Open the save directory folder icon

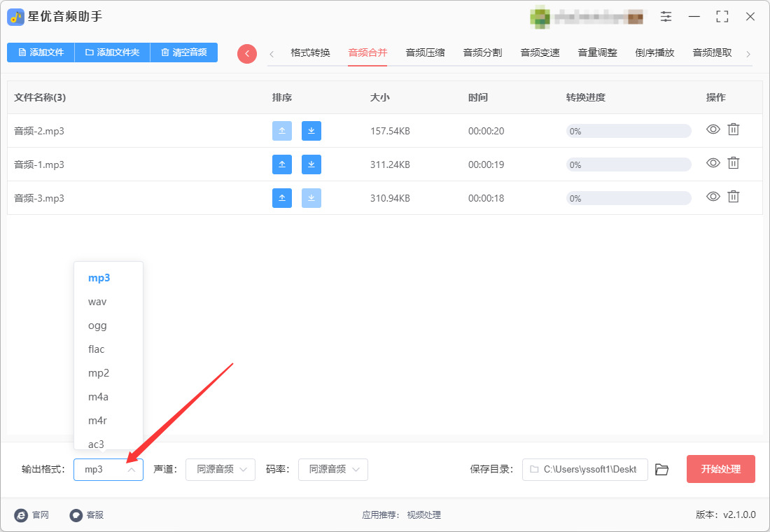[x=662, y=470]
